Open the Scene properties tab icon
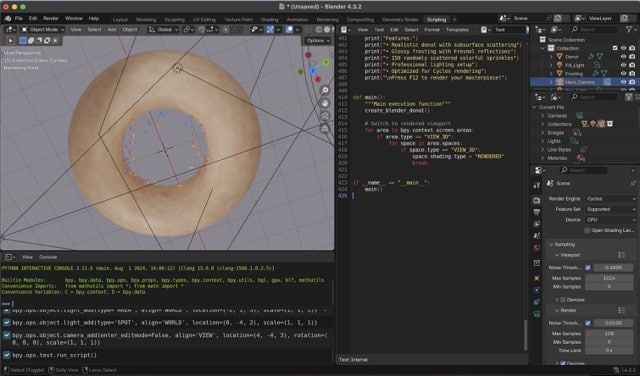 coord(537,236)
